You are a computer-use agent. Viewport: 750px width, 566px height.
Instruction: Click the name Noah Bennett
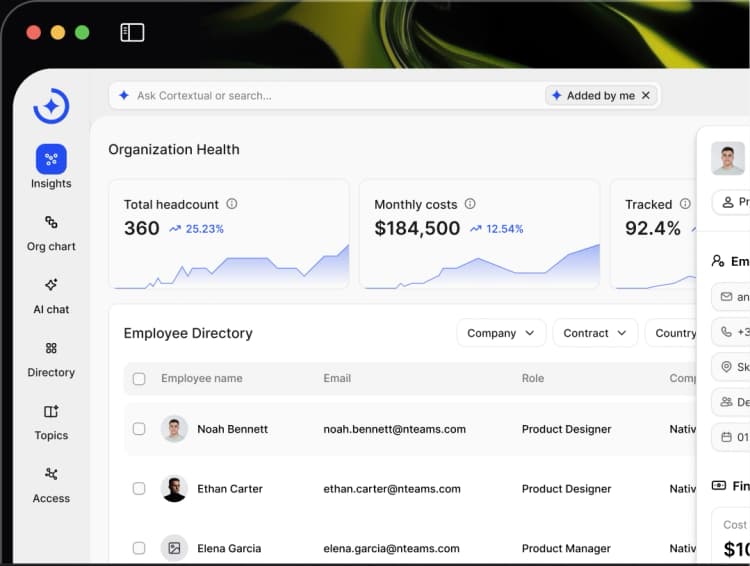point(232,429)
